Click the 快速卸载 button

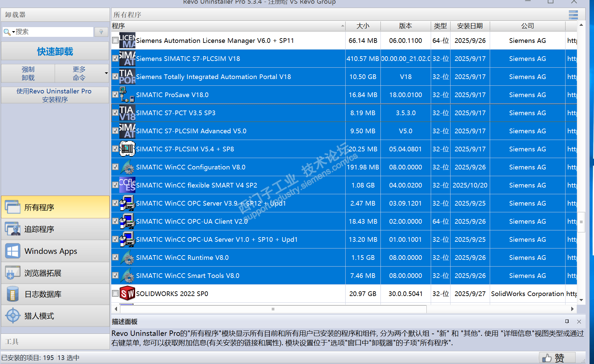(x=55, y=51)
